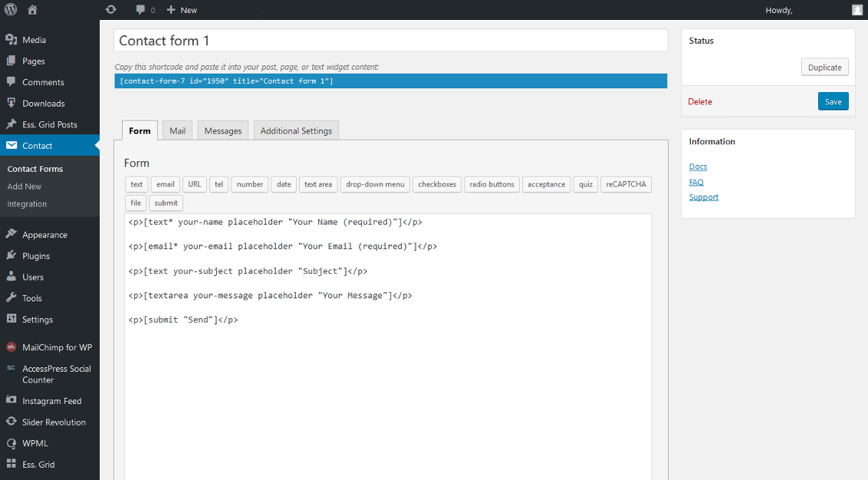Open Slider Revolution in sidebar

click(54, 422)
